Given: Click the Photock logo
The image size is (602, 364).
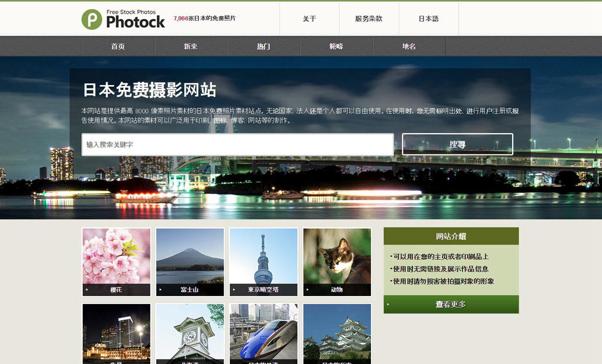Looking at the screenshot, I should point(123,19).
